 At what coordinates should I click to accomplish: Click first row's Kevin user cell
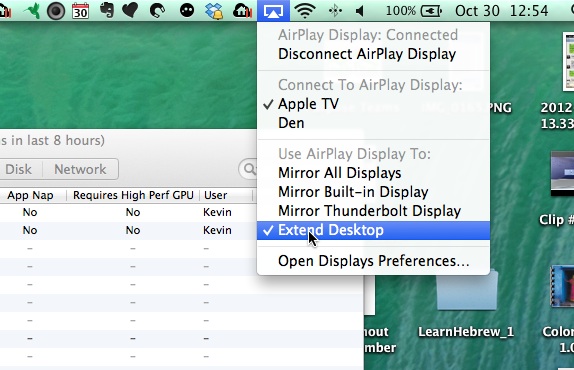pos(217,212)
